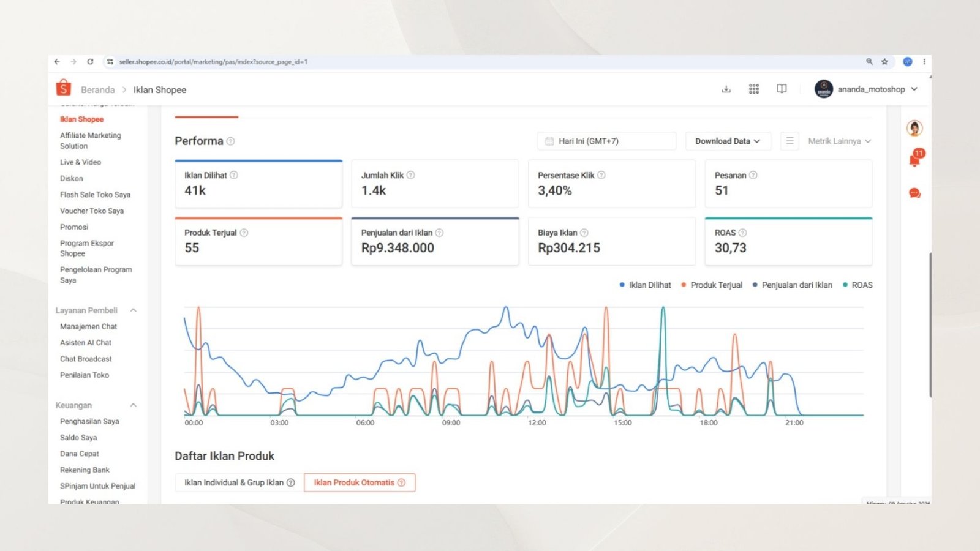Open the apps grid icon

pos(754,89)
